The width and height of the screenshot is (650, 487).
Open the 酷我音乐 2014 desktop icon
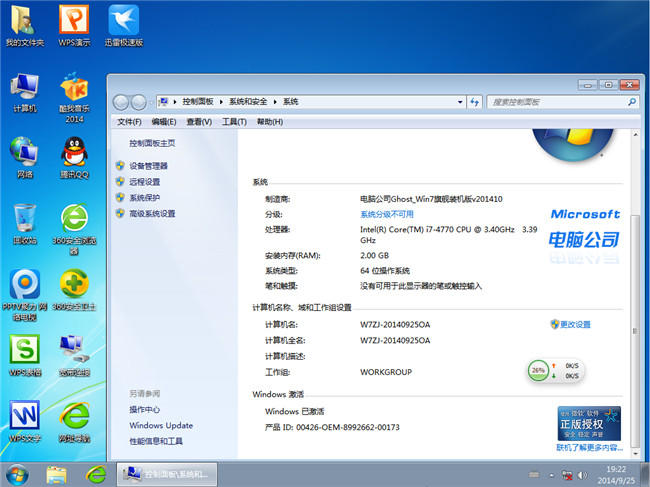click(x=74, y=97)
